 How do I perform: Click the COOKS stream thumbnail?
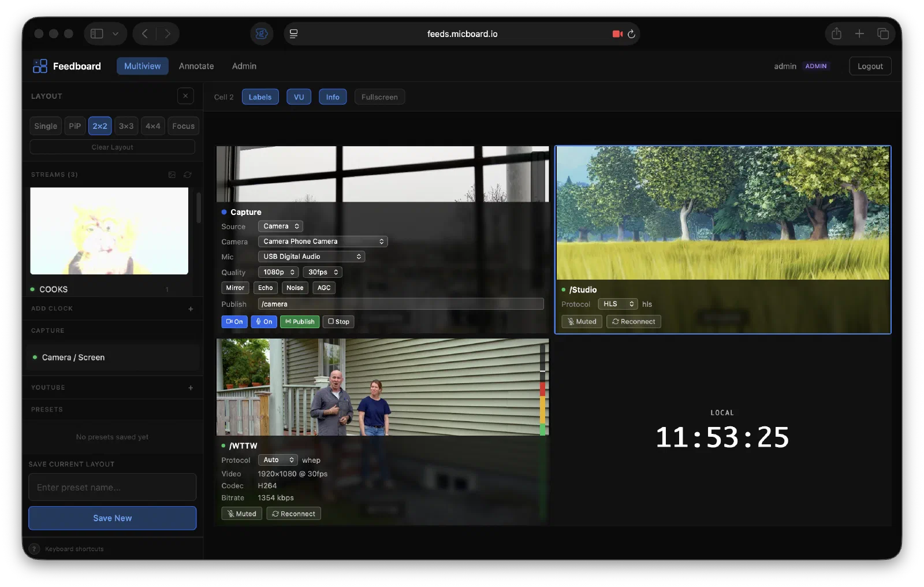[109, 231]
